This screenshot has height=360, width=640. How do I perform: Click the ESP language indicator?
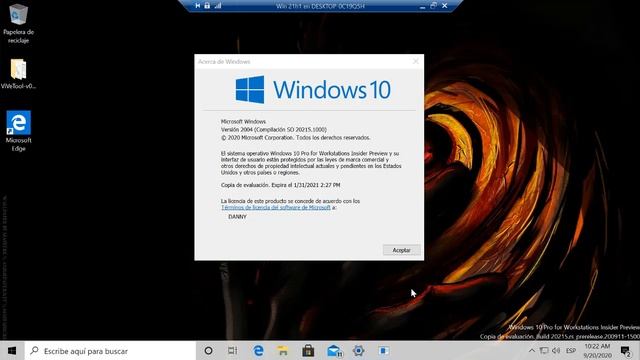pos(571,351)
